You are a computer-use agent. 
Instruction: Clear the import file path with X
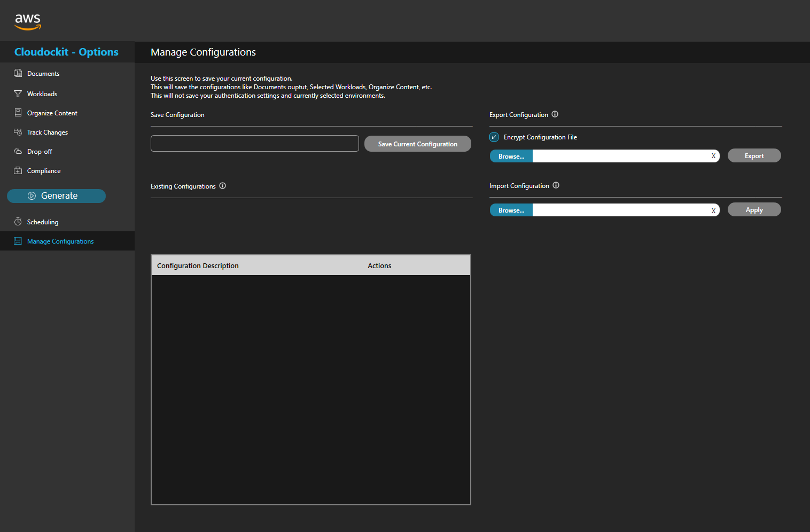tap(713, 210)
